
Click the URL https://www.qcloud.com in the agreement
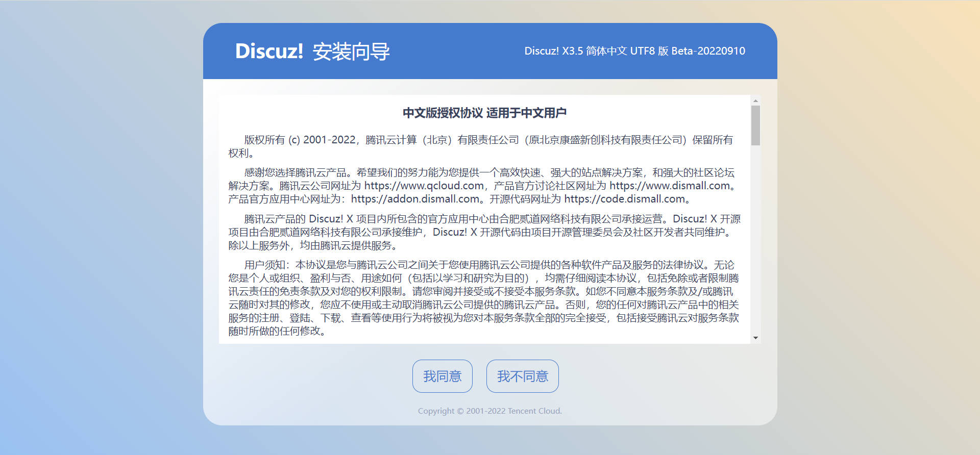click(424, 186)
